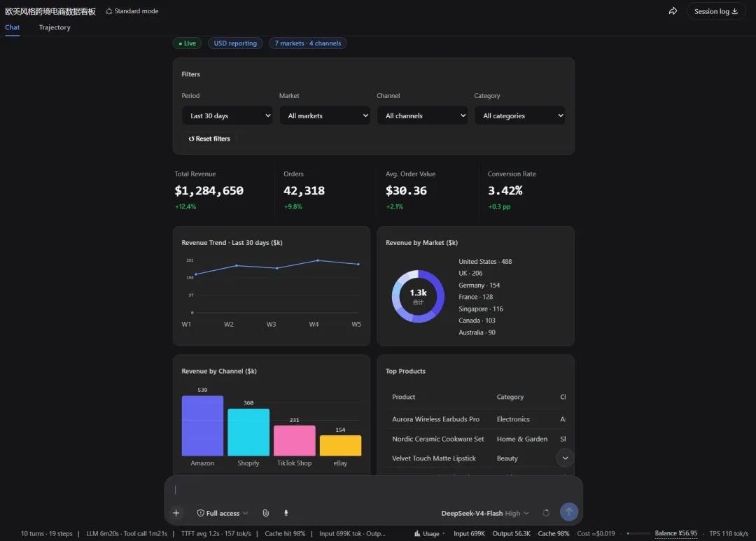Click the scroll-down chevron circle
This screenshot has height=541, width=756.
point(565,458)
